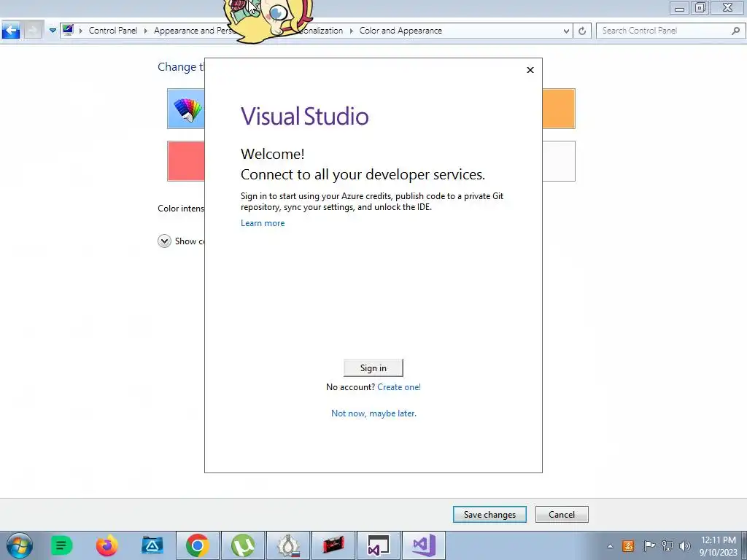Screen dimensions: 747x560
Task: Click the computer icon in address bar
Action: tap(68, 31)
